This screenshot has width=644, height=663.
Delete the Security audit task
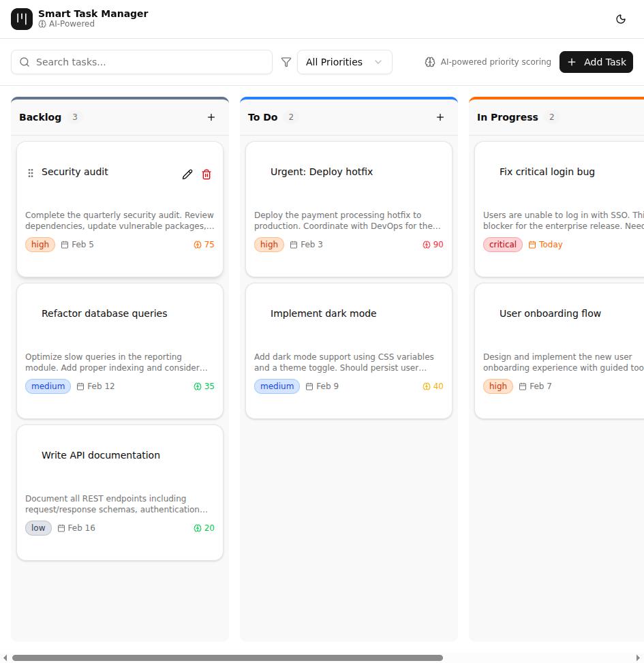point(206,174)
